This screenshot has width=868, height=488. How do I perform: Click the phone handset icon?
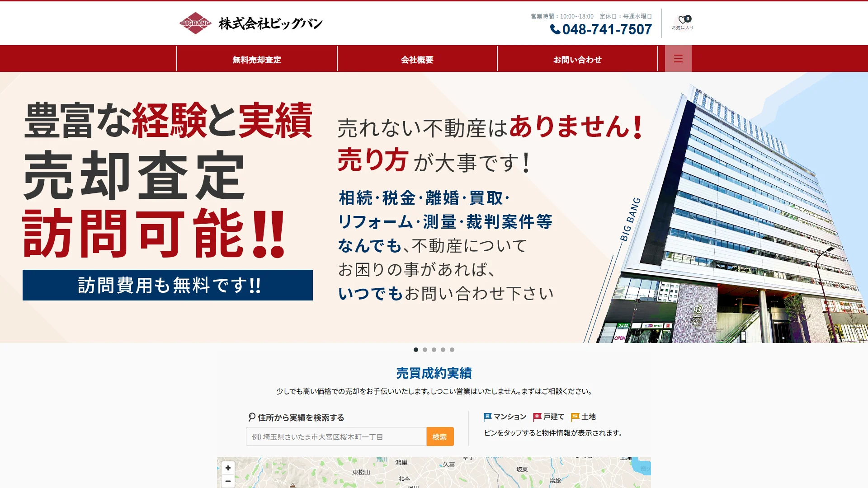(x=555, y=29)
